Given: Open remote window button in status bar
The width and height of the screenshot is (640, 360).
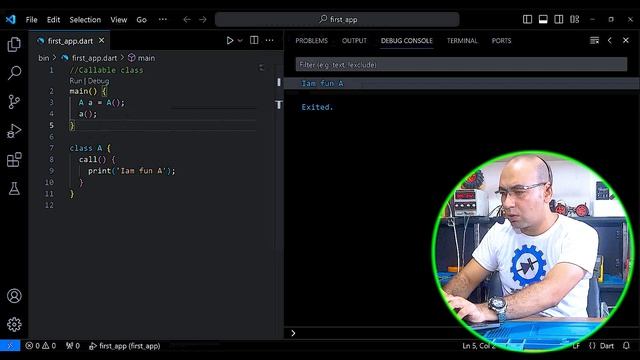Looking at the screenshot, I should (10, 346).
